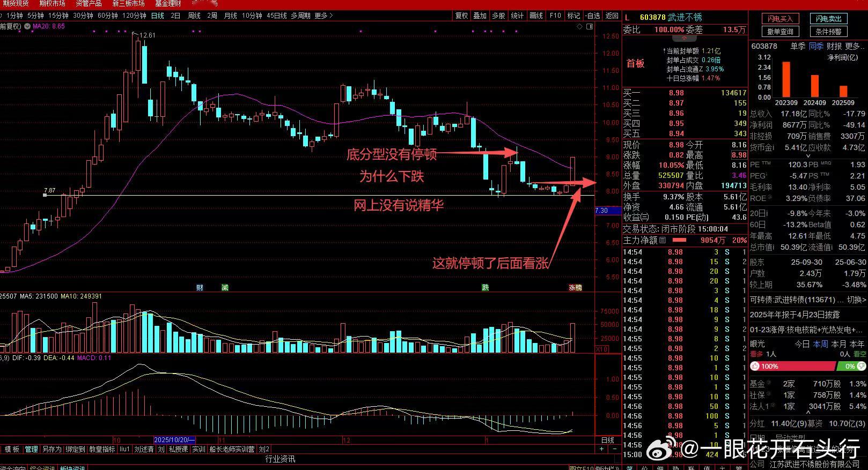Click the 看多 thumbs-up icon in the 100% bar
The height and width of the screenshot is (470, 868).
tap(755, 367)
